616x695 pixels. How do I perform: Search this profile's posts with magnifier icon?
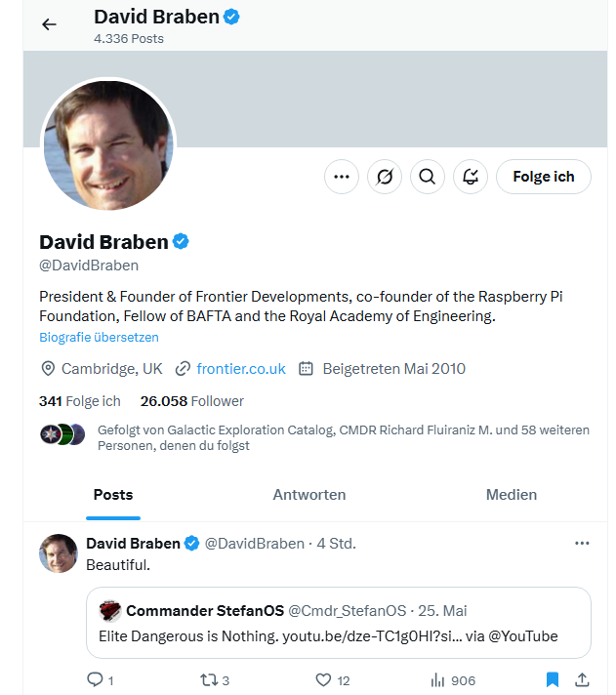(428, 177)
